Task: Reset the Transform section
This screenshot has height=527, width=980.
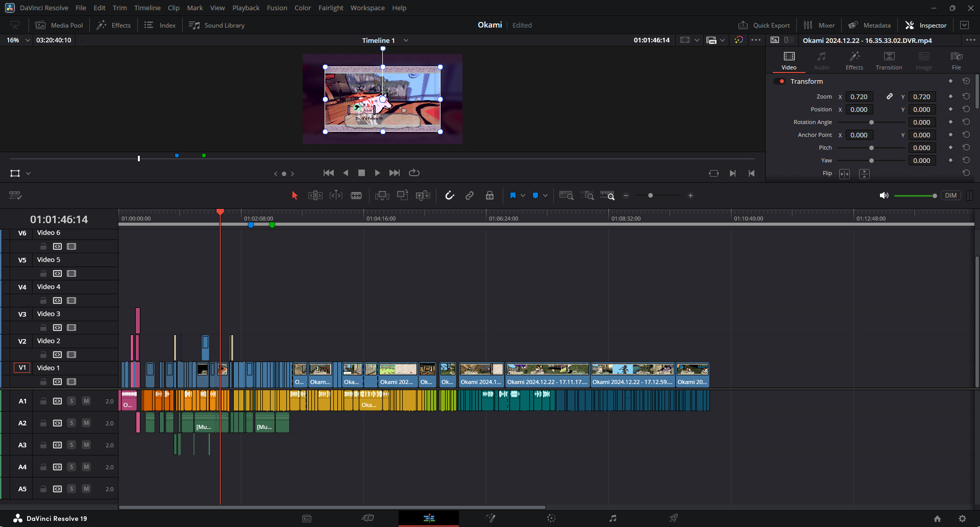Action: coord(966,81)
